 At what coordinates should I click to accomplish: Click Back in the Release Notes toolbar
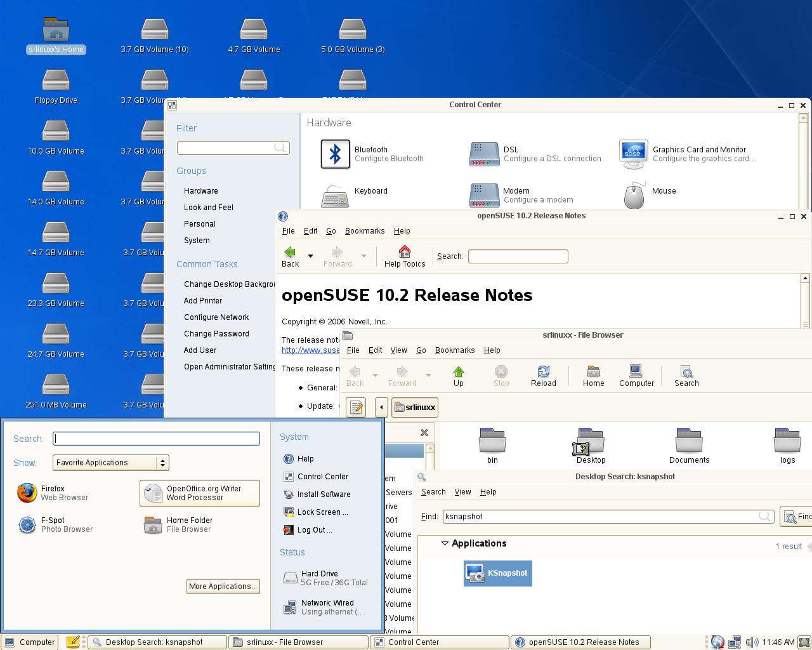[x=290, y=256]
